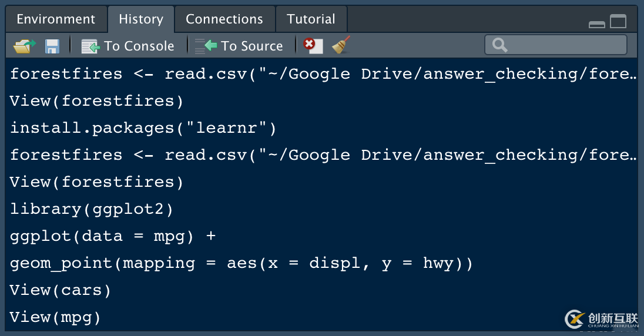Viewport: 644px width, 336px height.
Task: Select the install.packages("learnr") history entry
Action: [143, 128]
